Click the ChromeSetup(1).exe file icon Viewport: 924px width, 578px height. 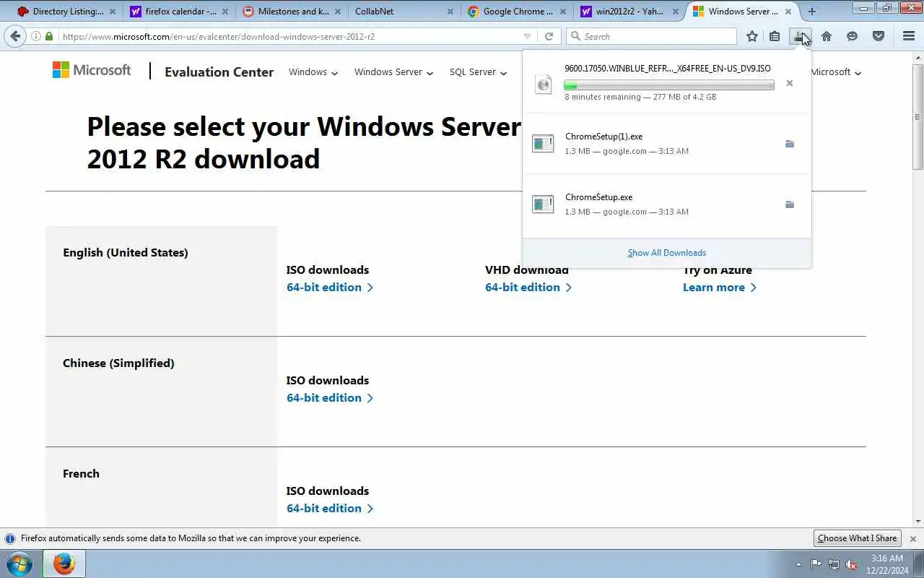click(x=543, y=144)
